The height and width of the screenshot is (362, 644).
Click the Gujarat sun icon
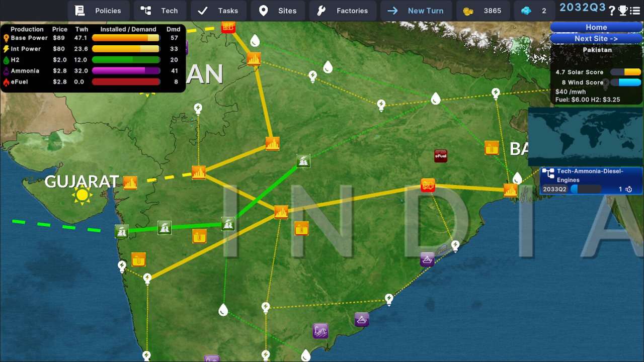[82, 195]
